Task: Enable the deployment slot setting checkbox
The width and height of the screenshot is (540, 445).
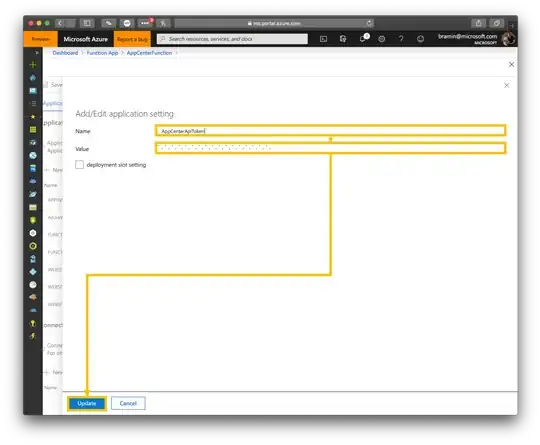Action: coord(80,165)
